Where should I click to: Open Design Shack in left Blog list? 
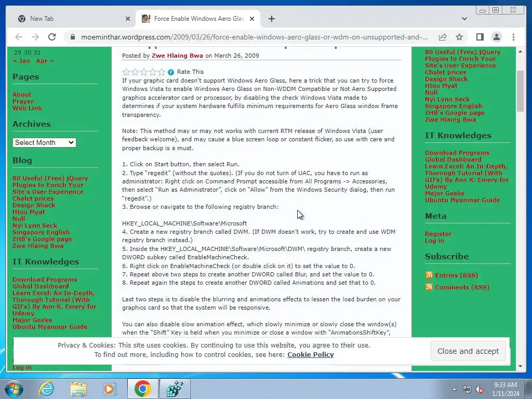[34, 205]
